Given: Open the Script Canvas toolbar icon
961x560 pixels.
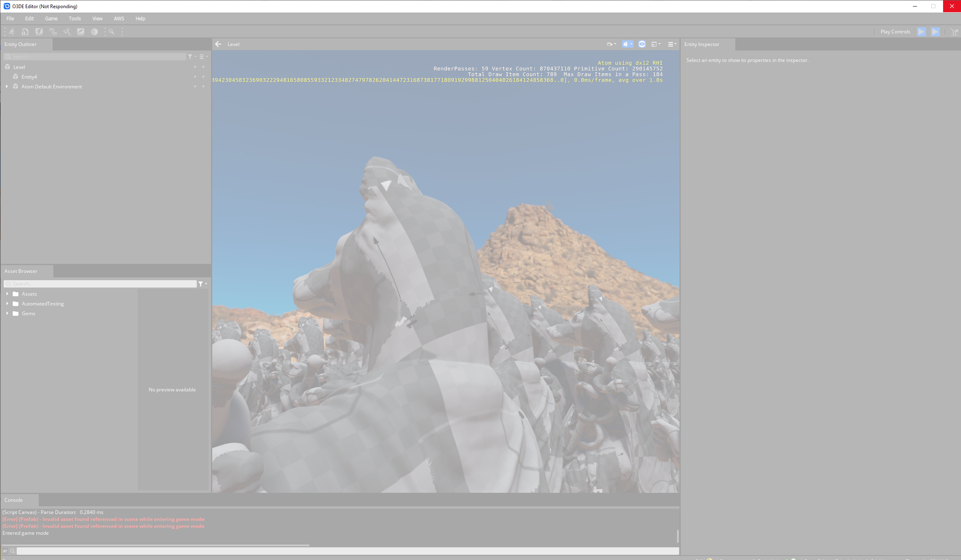Looking at the screenshot, I should (x=53, y=32).
